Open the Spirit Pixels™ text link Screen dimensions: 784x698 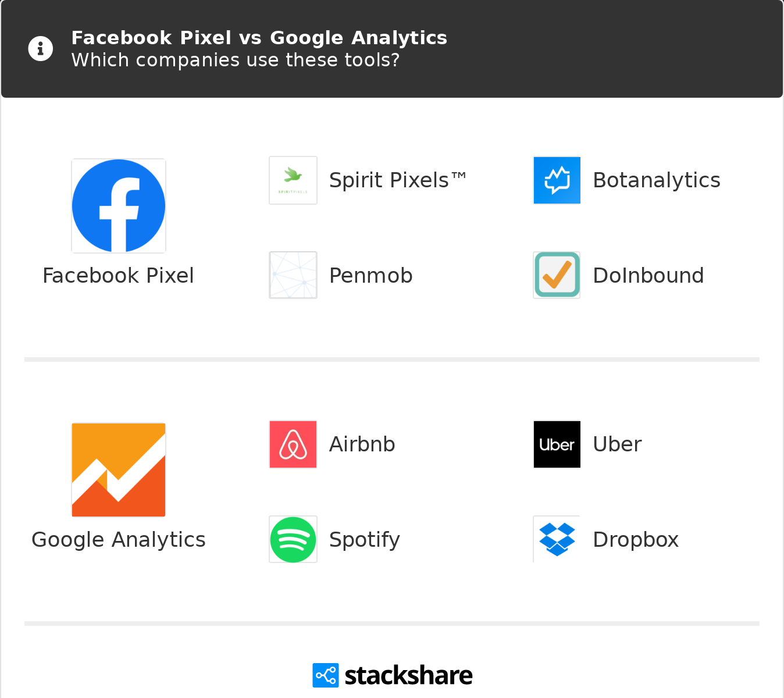397,180
